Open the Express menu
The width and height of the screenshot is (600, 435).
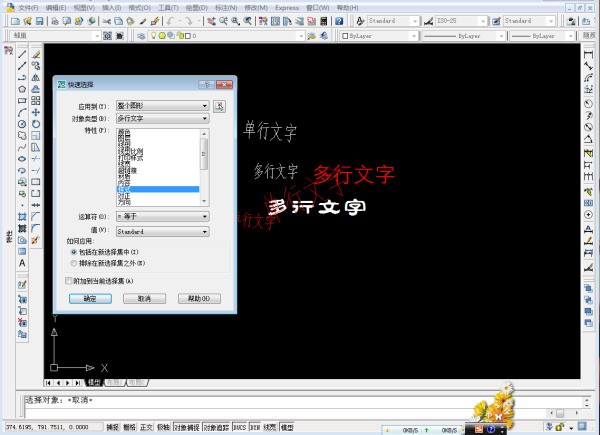(x=286, y=6)
